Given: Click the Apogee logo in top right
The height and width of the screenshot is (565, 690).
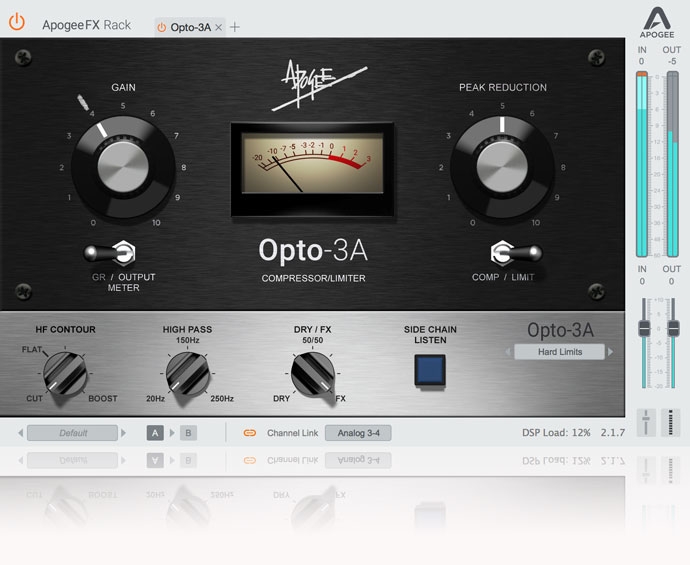Looking at the screenshot, I should 657,21.
